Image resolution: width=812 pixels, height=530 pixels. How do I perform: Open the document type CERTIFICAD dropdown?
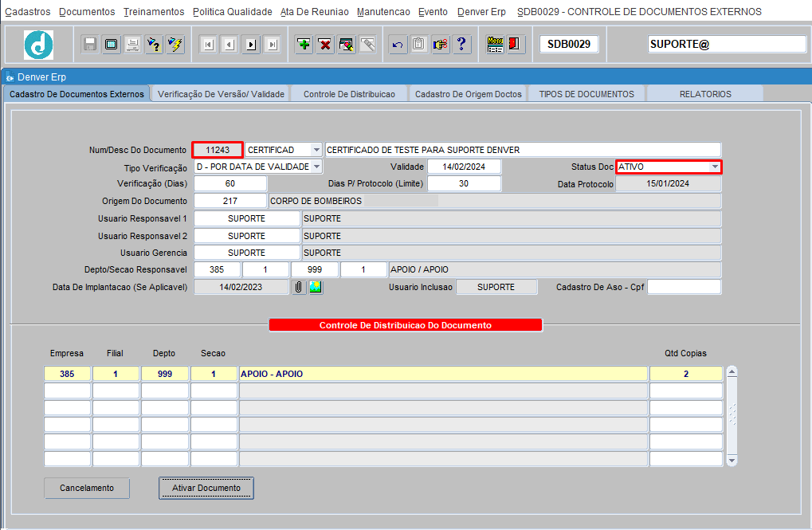pyautogui.click(x=316, y=150)
